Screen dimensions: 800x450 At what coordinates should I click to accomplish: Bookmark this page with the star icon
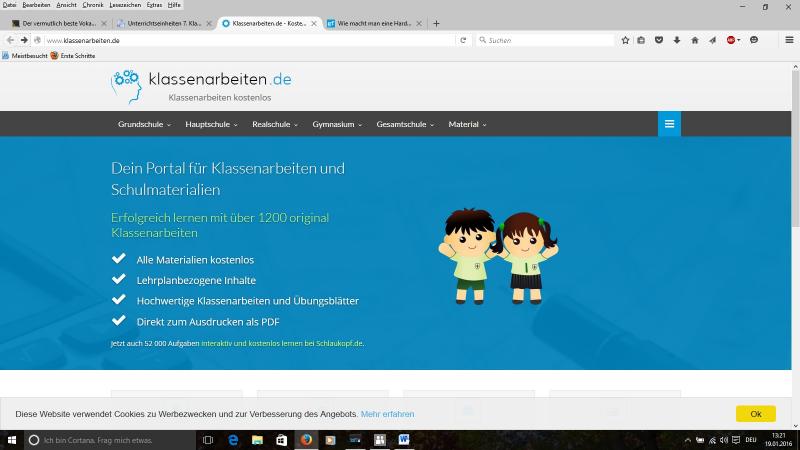tap(625, 40)
